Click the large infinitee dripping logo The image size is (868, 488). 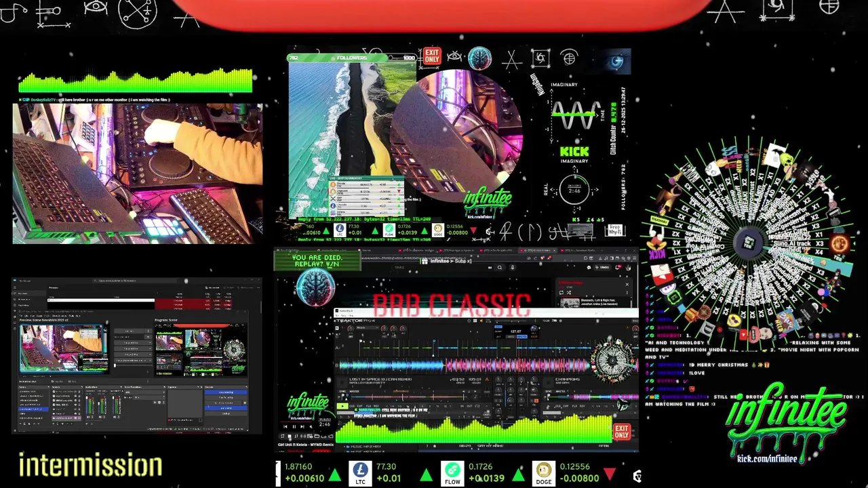pos(786,417)
